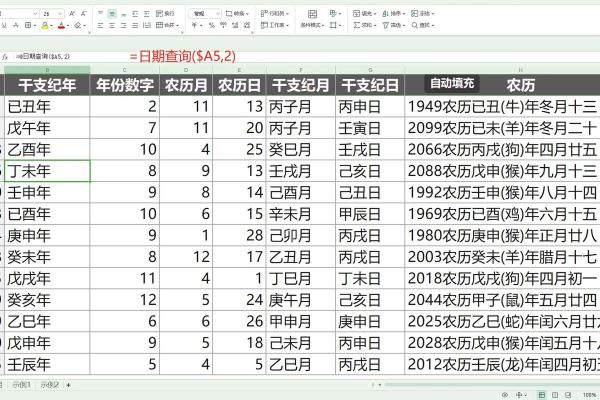The width and height of the screenshot is (600, 400).
Task: Open the convert (转换) dropdown
Action: click(237, 14)
